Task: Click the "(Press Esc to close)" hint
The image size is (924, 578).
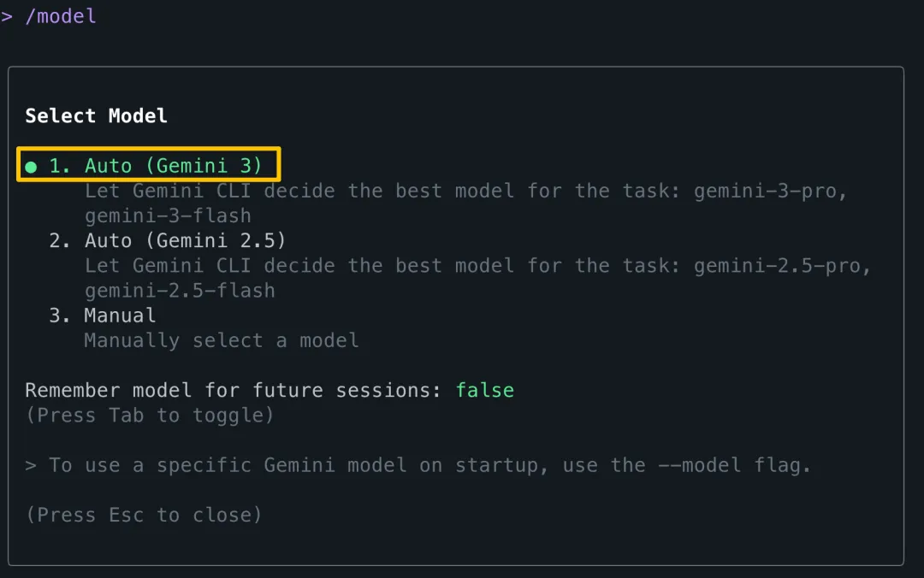Action: pos(143,515)
